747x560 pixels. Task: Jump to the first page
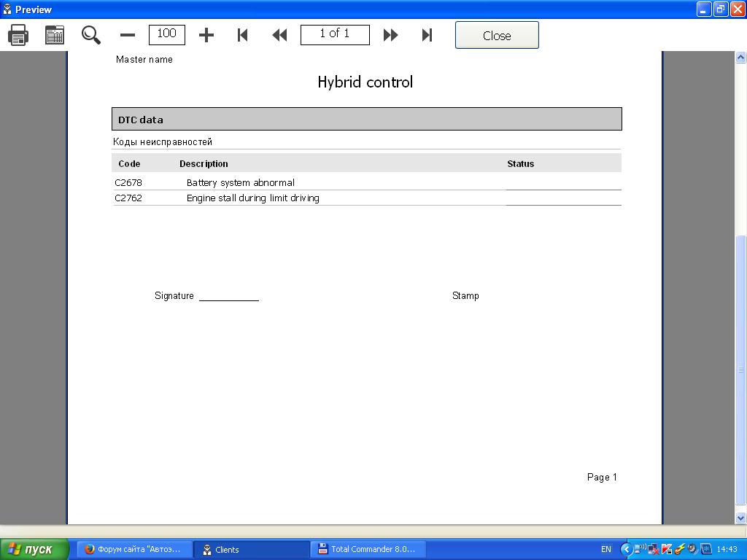coord(242,35)
